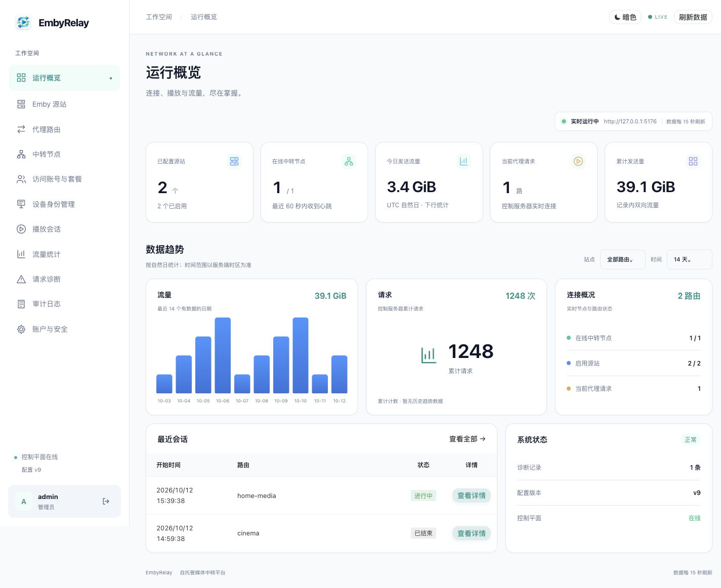Click the 中转节点 network icon
Viewport: 721px width, 588px height.
tap(21, 154)
